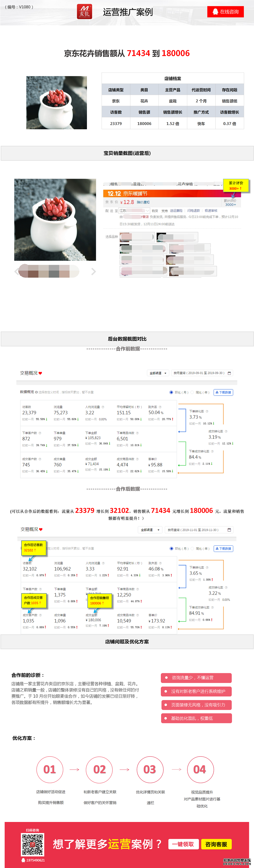254x868 pixels.
Task: Click the yellow 咨询客服 button
Action: [x=216, y=844]
